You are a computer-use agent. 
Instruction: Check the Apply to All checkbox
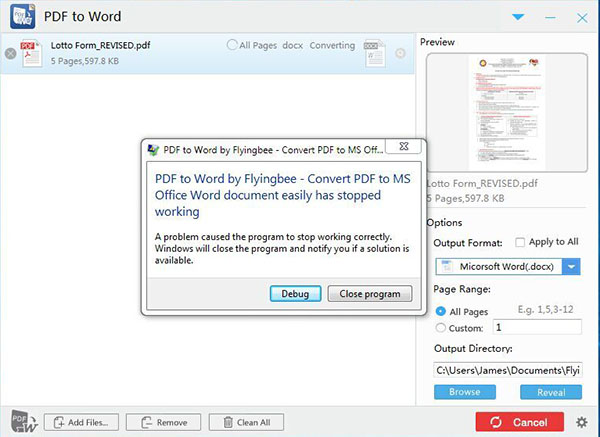point(520,242)
